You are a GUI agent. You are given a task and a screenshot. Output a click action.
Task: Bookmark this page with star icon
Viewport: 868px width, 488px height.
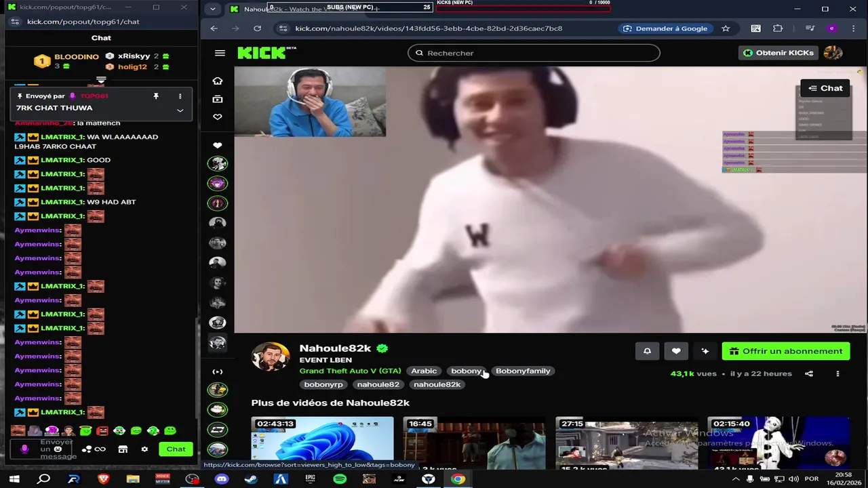[x=726, y=28]
